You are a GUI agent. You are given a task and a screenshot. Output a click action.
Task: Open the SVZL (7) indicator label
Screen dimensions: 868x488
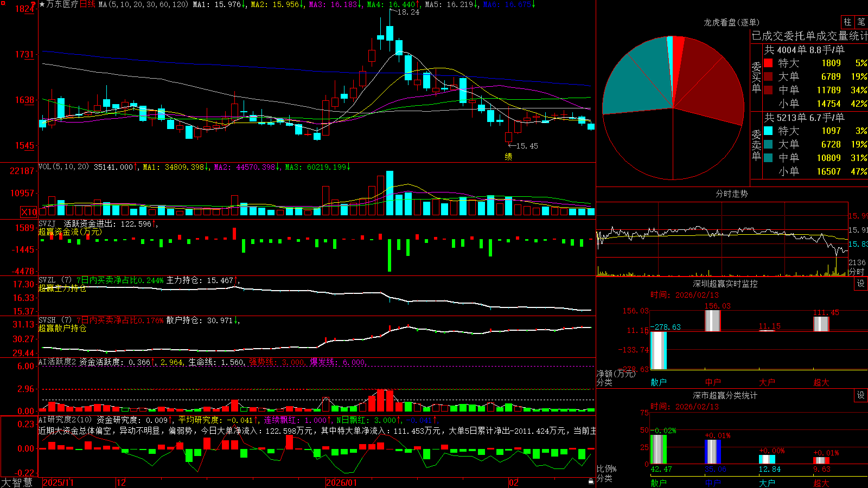(55, 280)
